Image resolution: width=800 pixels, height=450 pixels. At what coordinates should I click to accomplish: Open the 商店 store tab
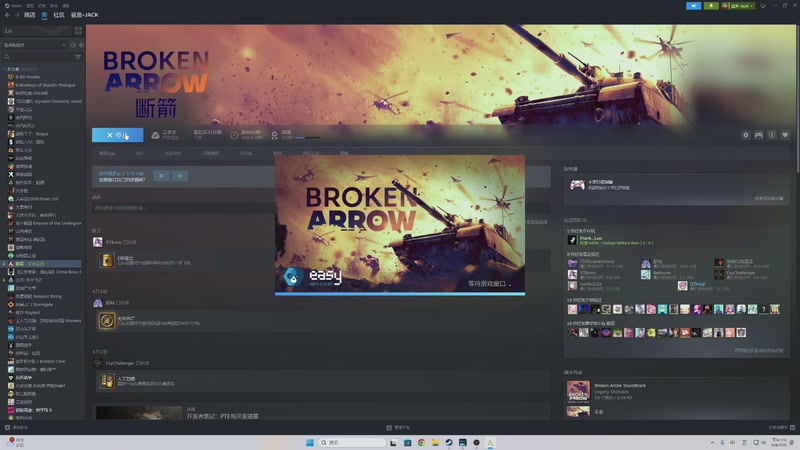(x=30, y=15)
